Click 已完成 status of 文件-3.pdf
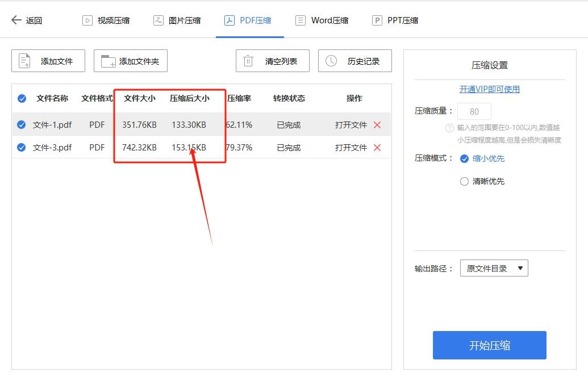Screen dimensions: 588x381 pyautogui.click(x=289, y=148)
